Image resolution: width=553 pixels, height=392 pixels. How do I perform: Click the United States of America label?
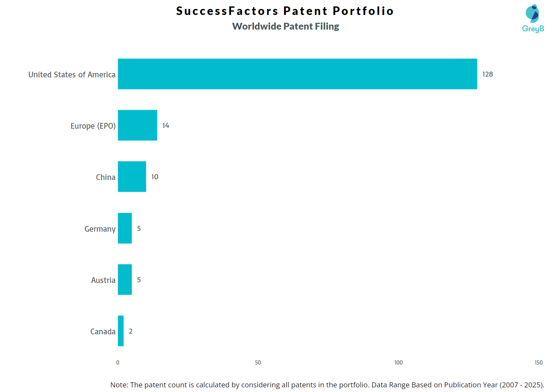(x=72, y=74)
